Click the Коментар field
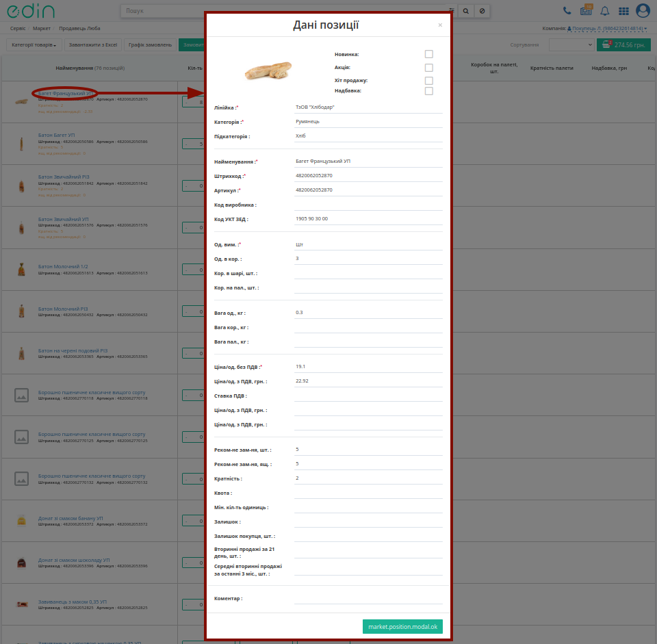This screenshot has width=657, height=644. 368,598
